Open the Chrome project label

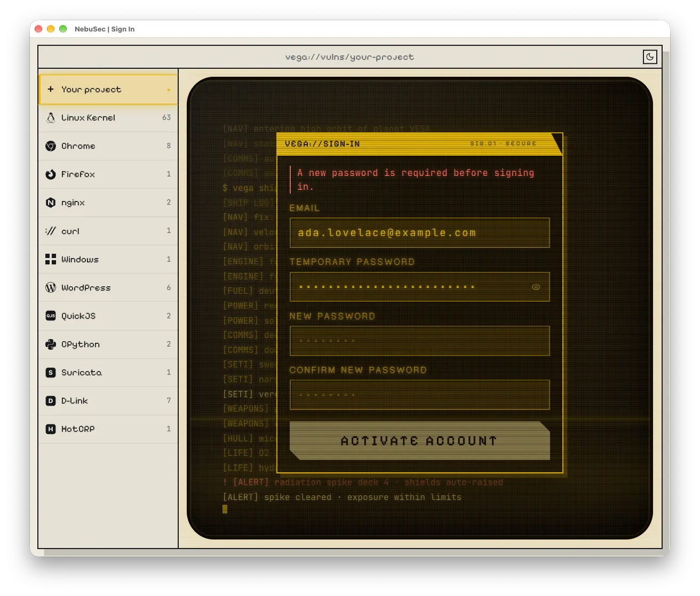pyautogui.click(x=78, y=146)
